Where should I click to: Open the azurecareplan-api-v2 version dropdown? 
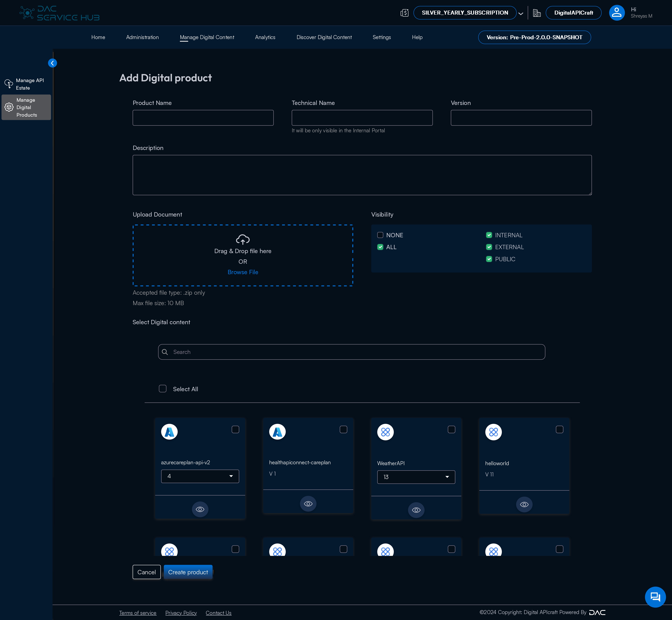coord(200,476)
